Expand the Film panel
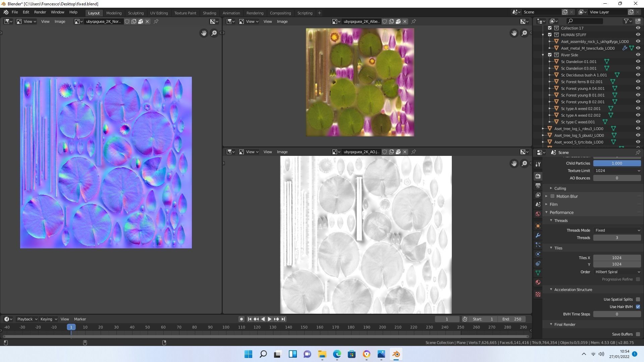The width and height of the screenshot is (644, 362). pos(553,204)
